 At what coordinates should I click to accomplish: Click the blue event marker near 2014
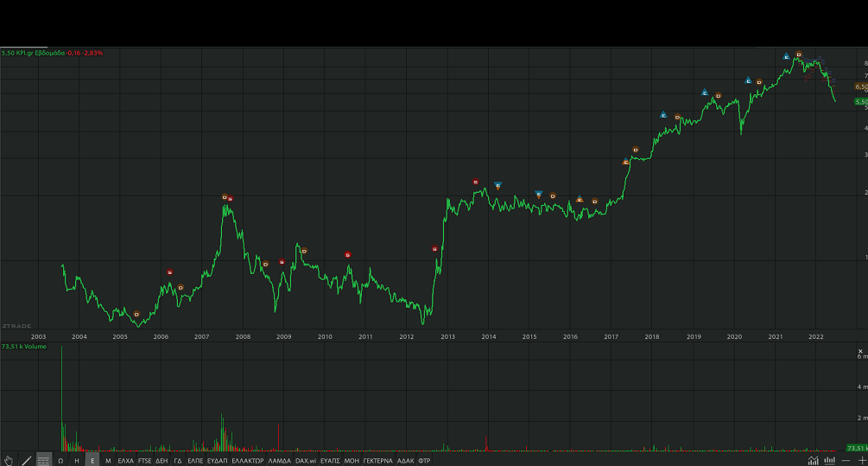point(497,185)
